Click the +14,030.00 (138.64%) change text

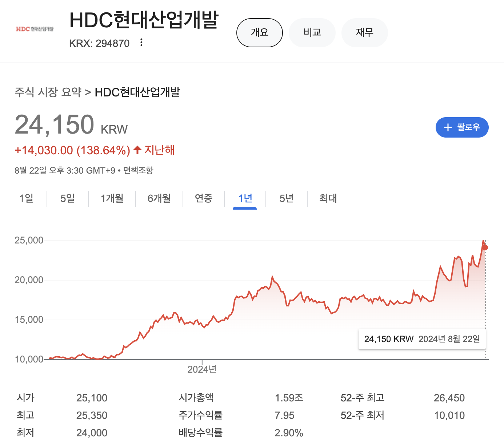[x=72, y=150]
